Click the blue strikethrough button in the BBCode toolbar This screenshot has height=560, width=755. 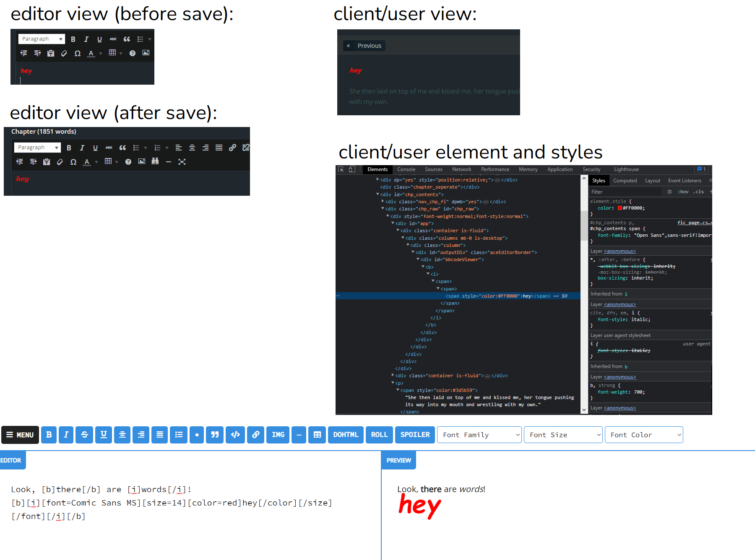tap(84, 435)
